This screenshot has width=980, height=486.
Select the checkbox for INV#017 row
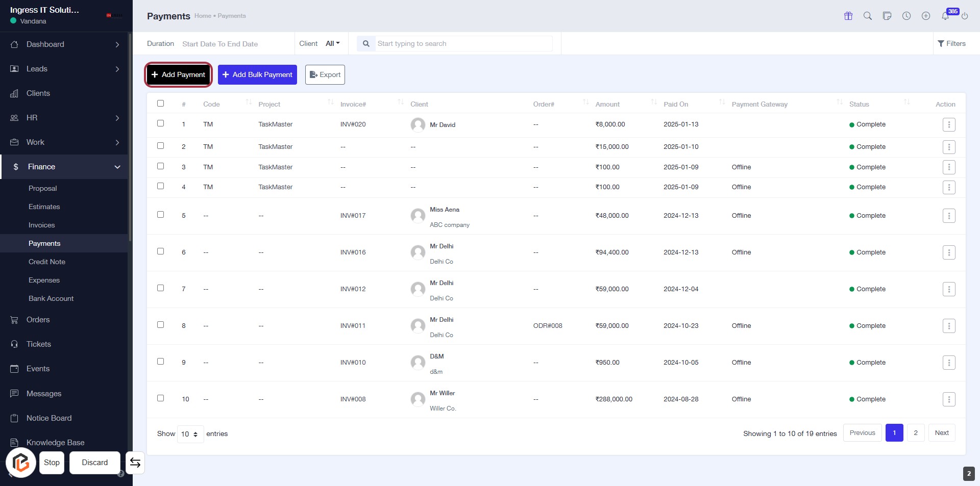click(161, 215)
